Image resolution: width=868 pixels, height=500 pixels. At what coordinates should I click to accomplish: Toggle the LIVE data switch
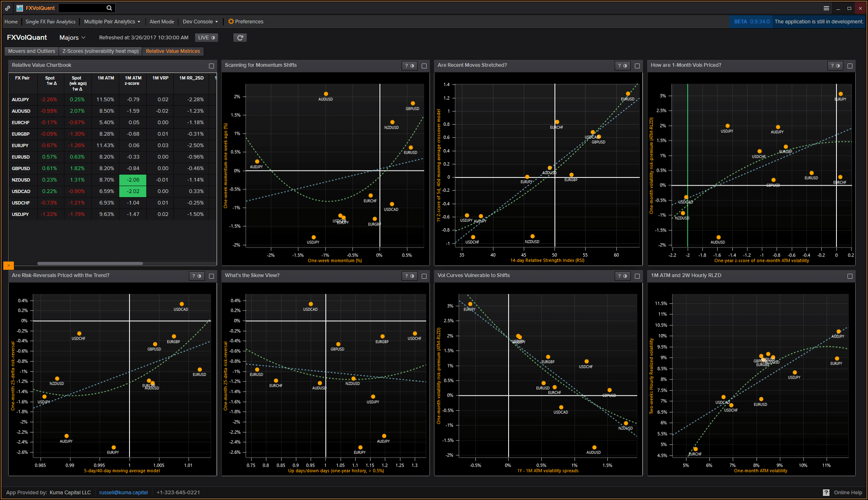(206, 37)
